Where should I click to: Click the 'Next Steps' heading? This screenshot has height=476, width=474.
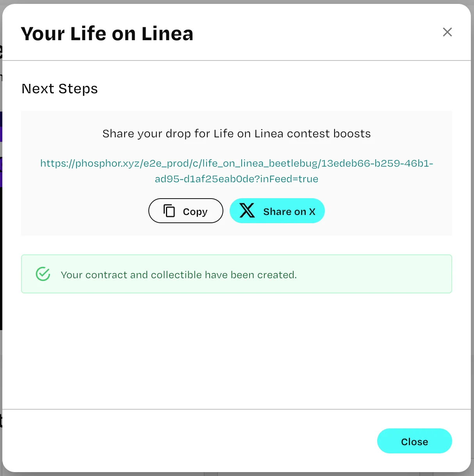[x=60, y=89]
